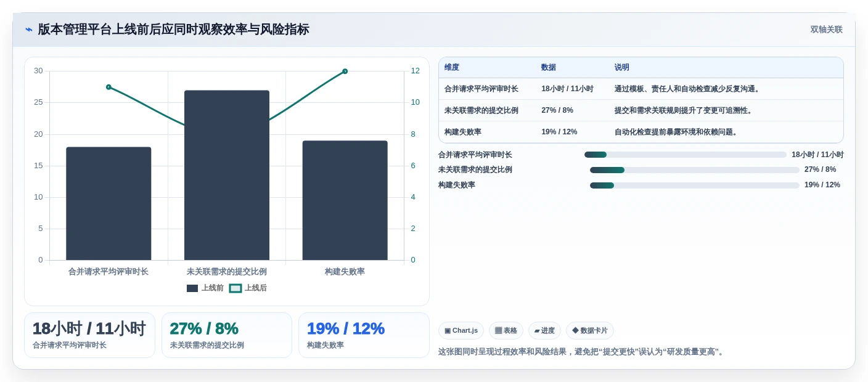Click the right axis value 12

[415, 71]
